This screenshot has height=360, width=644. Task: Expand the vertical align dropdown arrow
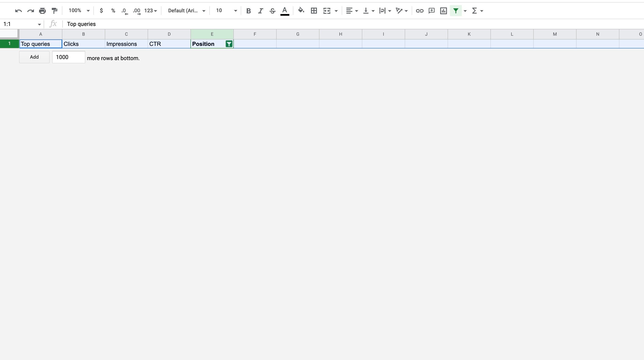373,11
